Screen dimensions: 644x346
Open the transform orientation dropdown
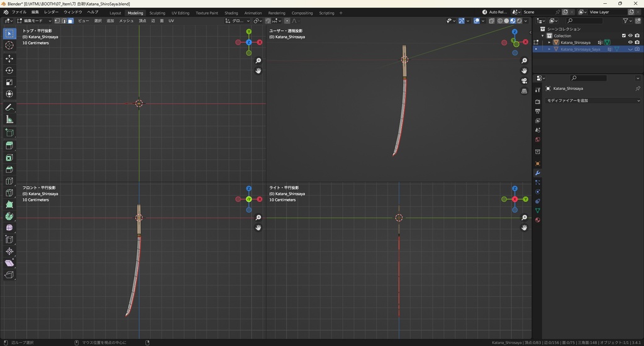pyautogui.click(x=237, y=21)
